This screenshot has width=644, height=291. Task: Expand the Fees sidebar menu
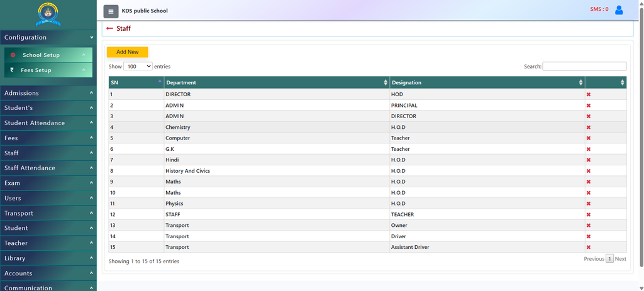[x=48, y=138]
